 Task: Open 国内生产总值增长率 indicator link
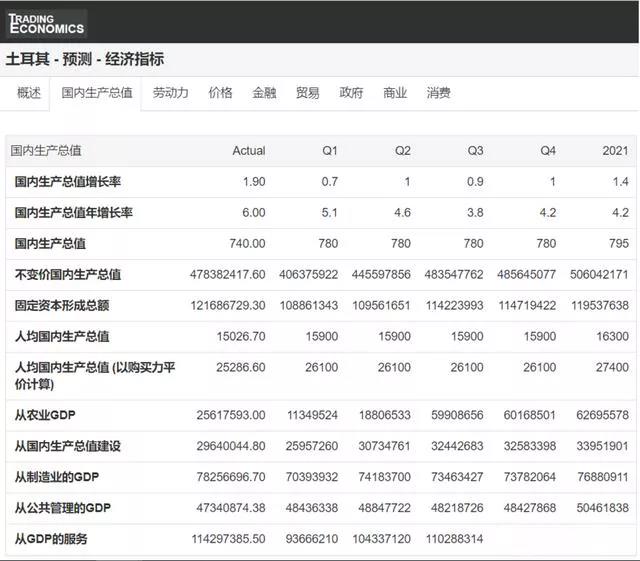[68, 181]
